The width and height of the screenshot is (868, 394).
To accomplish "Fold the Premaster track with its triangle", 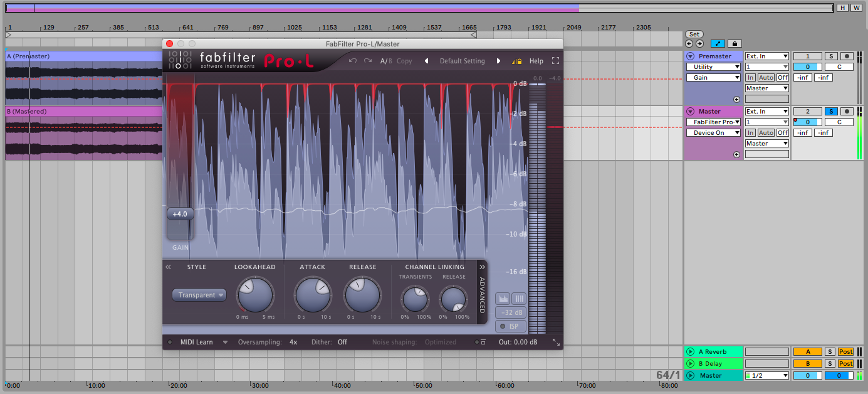I will [690, 56].
